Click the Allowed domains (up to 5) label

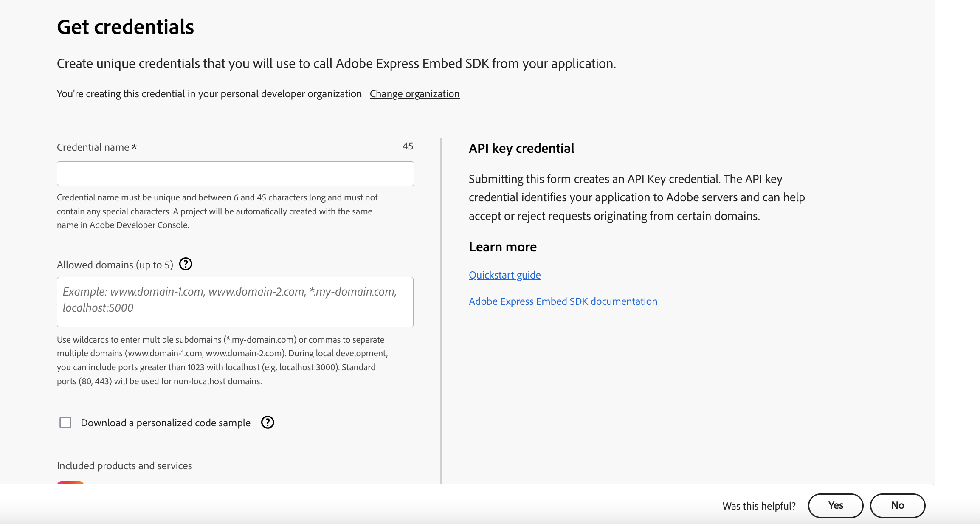tap(115, 265)
